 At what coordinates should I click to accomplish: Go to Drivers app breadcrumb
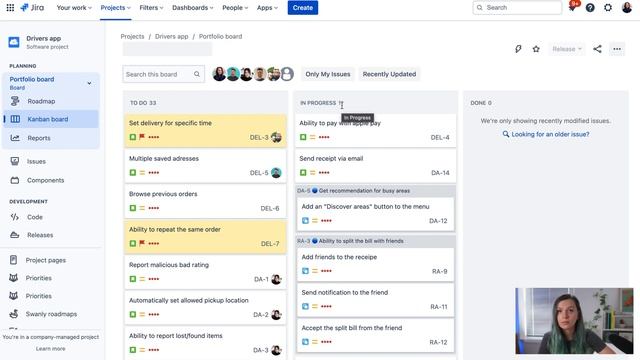tap(171, 36)
